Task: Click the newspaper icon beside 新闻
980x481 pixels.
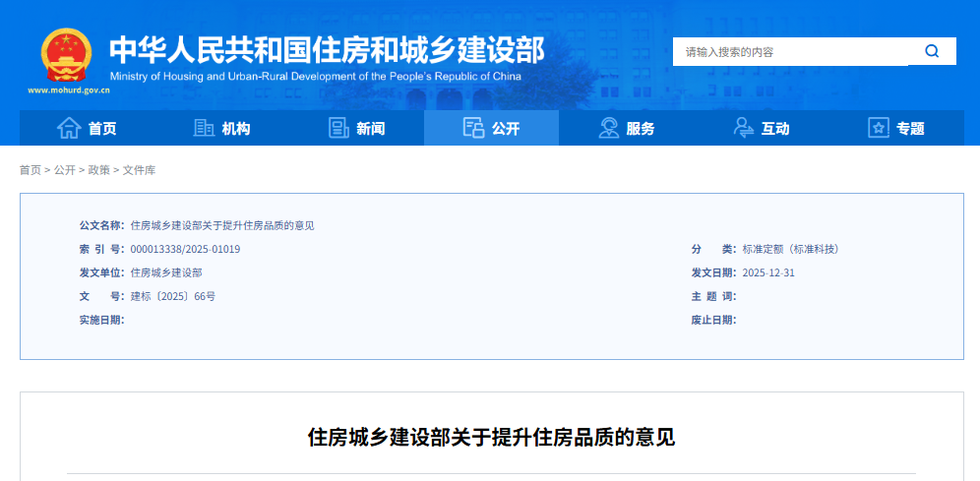Action: click(338, 128)
